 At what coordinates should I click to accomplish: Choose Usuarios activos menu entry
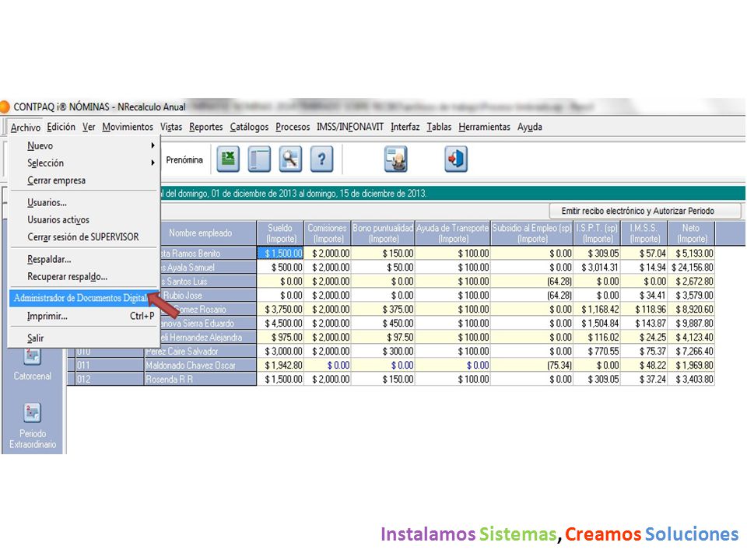click(x=84, y=219)
